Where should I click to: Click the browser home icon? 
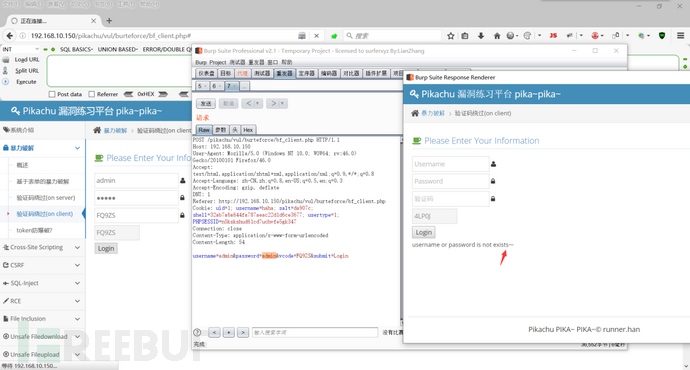(497, 36)
